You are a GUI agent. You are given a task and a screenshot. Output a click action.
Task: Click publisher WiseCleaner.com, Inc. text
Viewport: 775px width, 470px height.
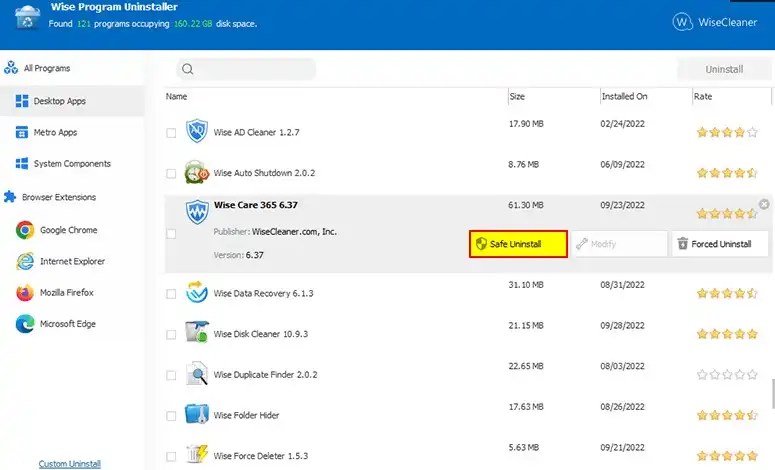click(x=294, y=231)
